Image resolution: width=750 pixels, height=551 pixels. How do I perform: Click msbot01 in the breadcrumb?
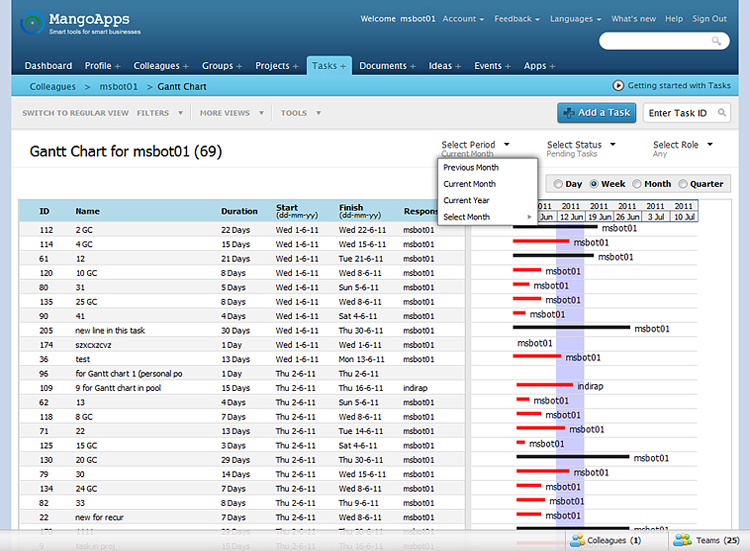[x=118, y=87]
